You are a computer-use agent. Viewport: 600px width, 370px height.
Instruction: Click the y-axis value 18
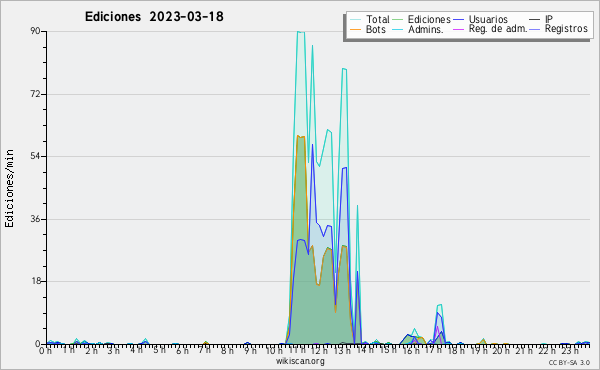(36, 281)
